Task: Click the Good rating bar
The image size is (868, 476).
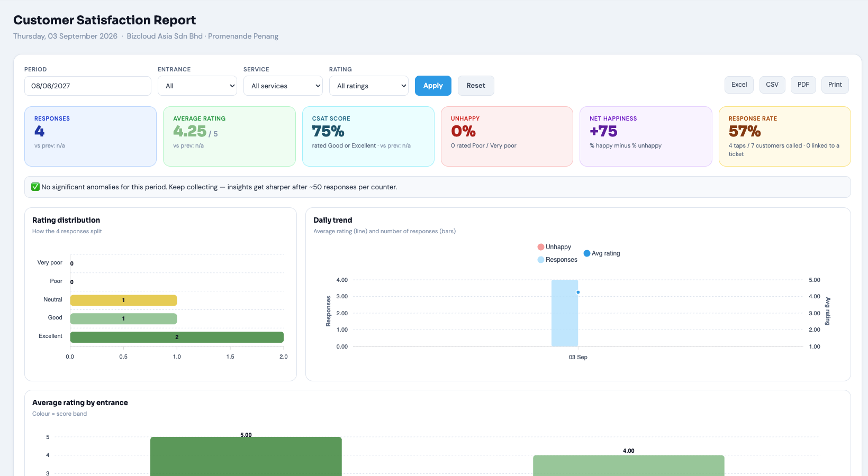Action: click(x=123, y=318)
